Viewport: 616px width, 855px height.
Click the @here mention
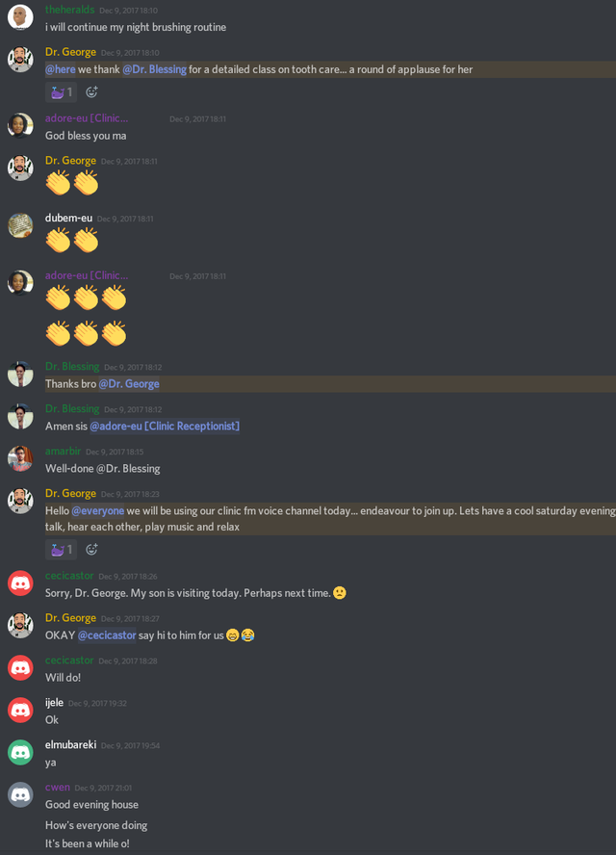pyautogui.click(x=61, y=69)
